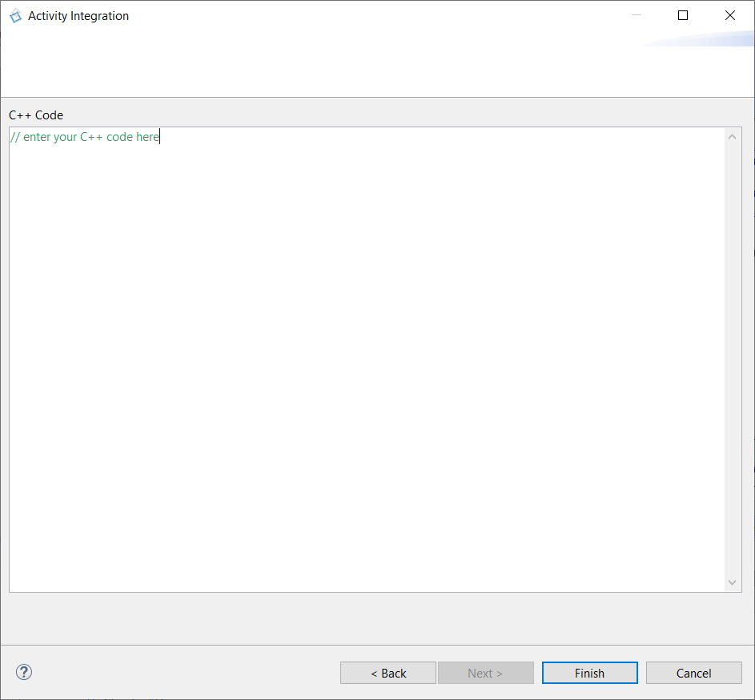Cancel the Activity Integration wizard
Image resolution: width=755 pixels, height=700 pixels.
pos(693,673)
